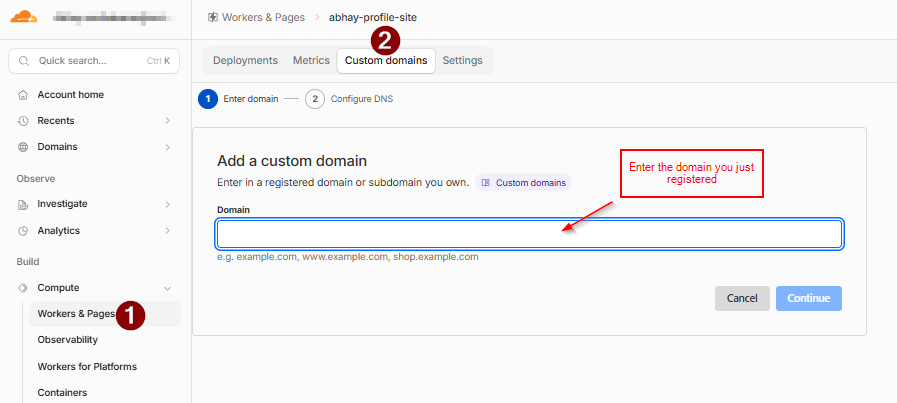Screen dimensions: 897x403
Task: Click the Workers & Pages breadcrumb icon
Action: (213, 17)
